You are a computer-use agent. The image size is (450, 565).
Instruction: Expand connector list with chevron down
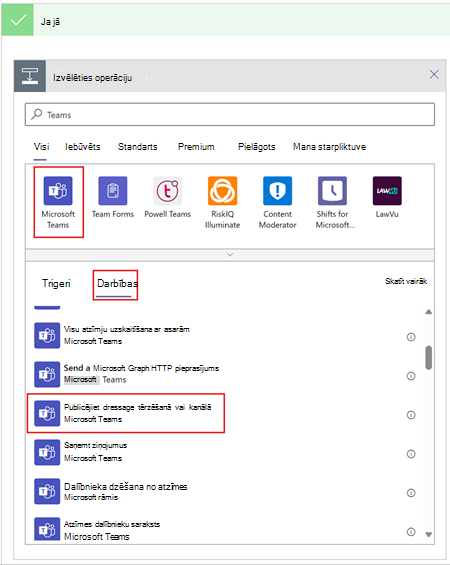click(x=230, y=255)
